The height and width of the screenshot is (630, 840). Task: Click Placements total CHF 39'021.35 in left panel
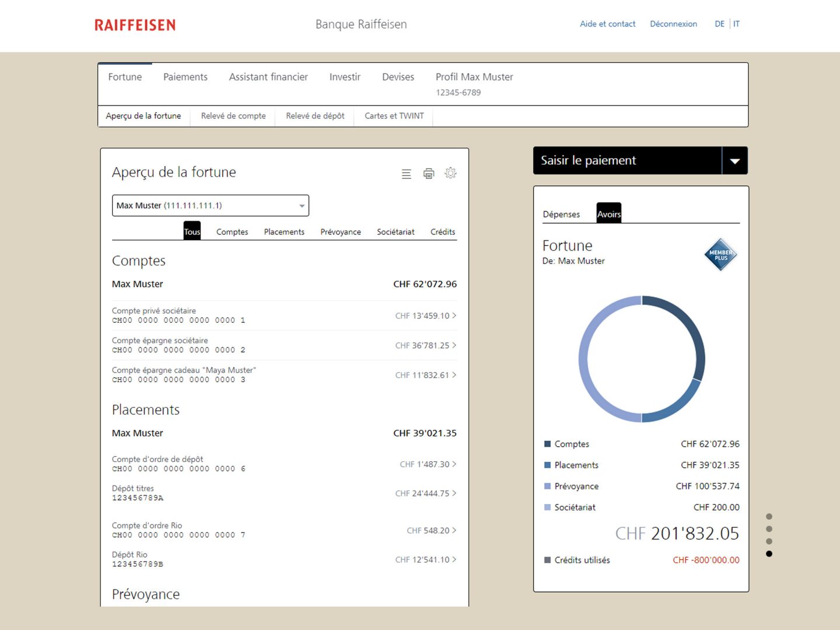[425, 433]
